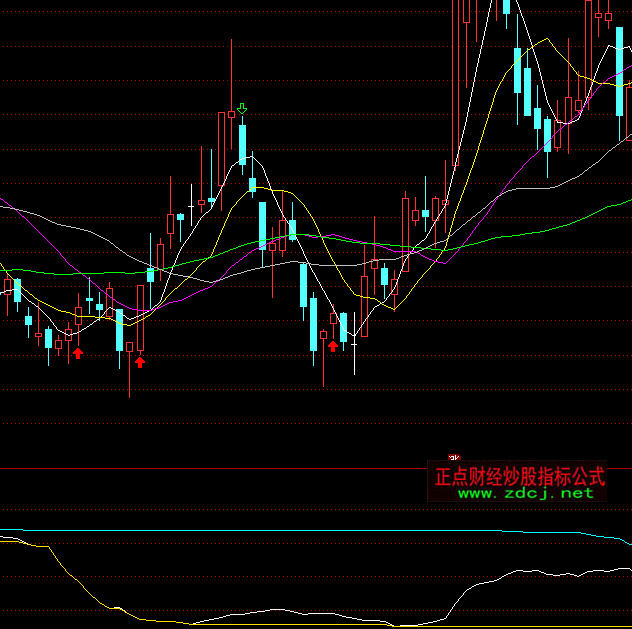
Task: Select the cyan candle left of the rightmost red arrow
Action: click(313, 324)
